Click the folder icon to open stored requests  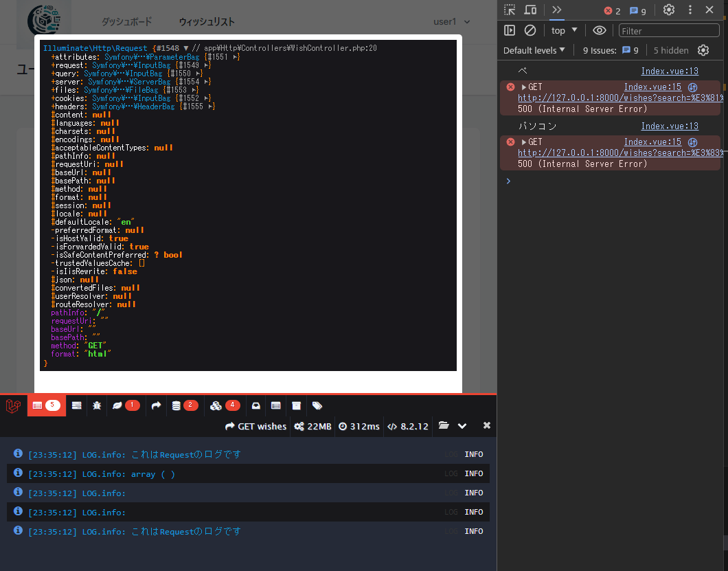pyautogui.click(x=444, y=426)
